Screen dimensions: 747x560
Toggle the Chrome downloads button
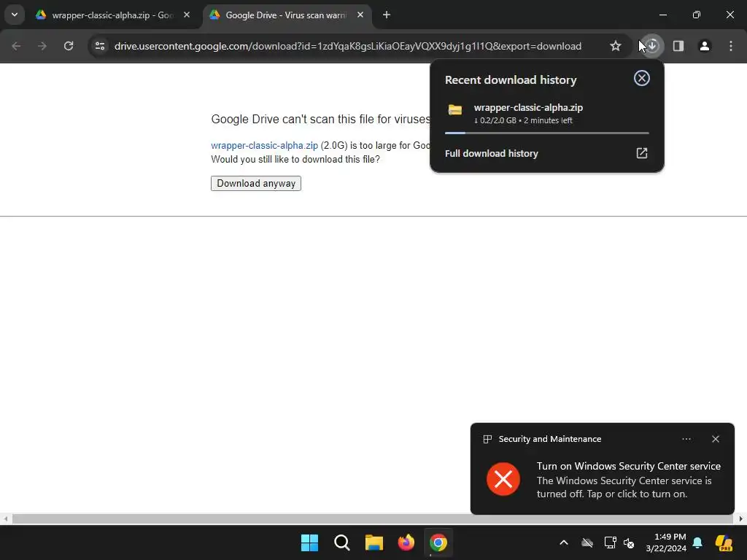coord(652,46)
